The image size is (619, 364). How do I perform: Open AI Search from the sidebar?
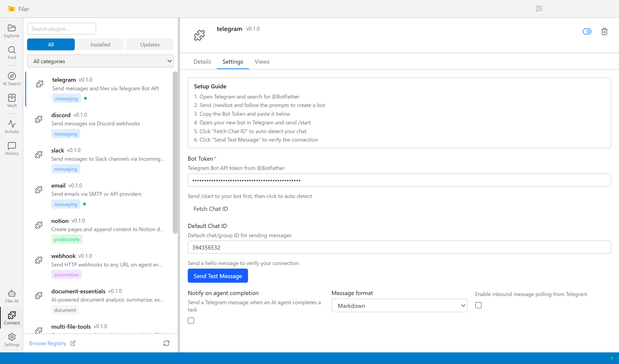pyautogui.click(x=12, y=79)
